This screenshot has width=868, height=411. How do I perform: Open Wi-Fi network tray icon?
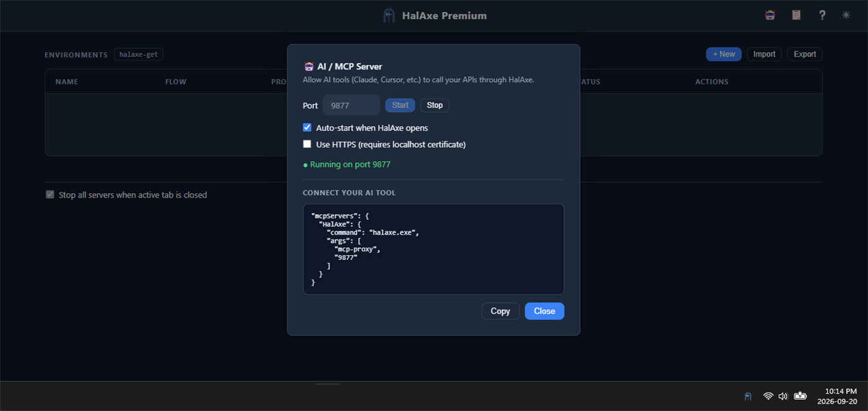[768, 396]
